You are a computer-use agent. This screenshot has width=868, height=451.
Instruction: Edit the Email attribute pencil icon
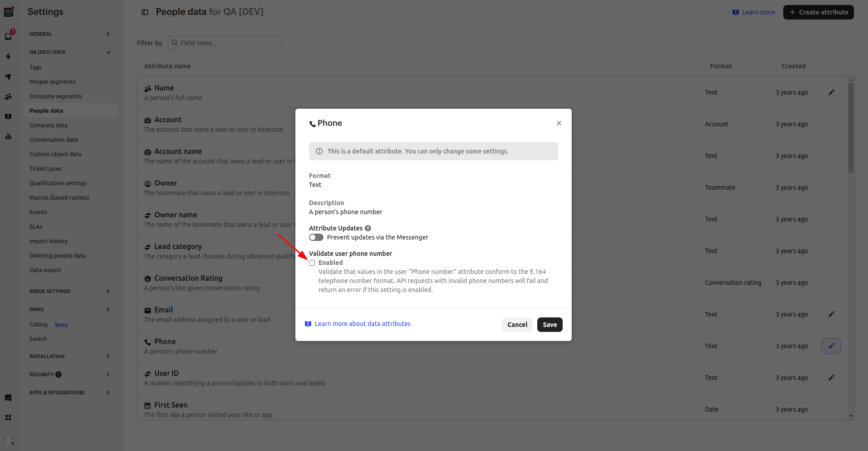[x=831, y=314]
